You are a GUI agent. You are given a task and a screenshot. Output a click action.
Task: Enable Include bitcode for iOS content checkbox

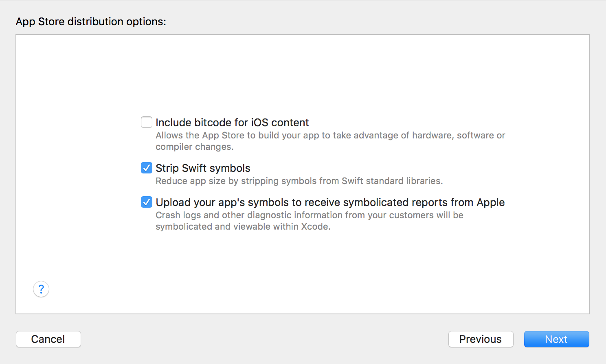147,122
